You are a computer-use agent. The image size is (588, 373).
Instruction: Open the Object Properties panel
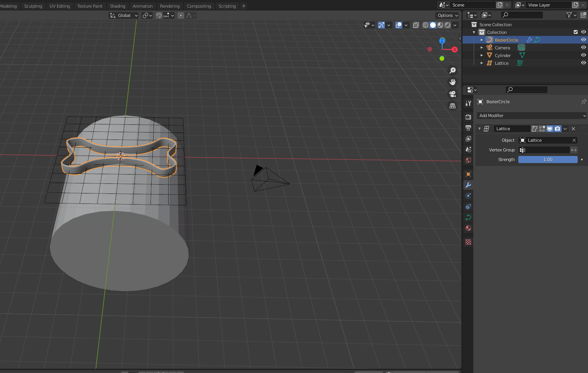(468, 174)
